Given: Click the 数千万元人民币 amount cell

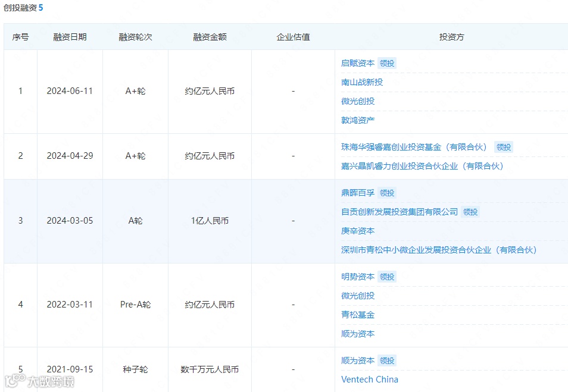Looking at the screenshot, I should (210, 369).
